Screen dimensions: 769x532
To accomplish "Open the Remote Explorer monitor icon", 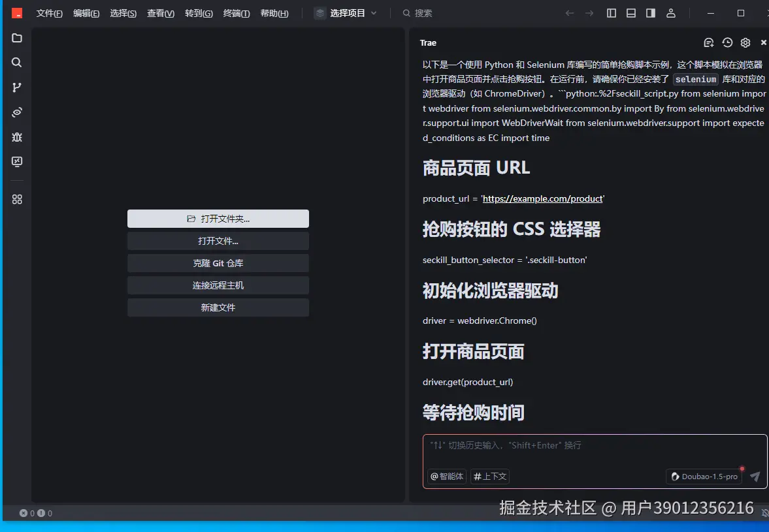I will (17, 162).
